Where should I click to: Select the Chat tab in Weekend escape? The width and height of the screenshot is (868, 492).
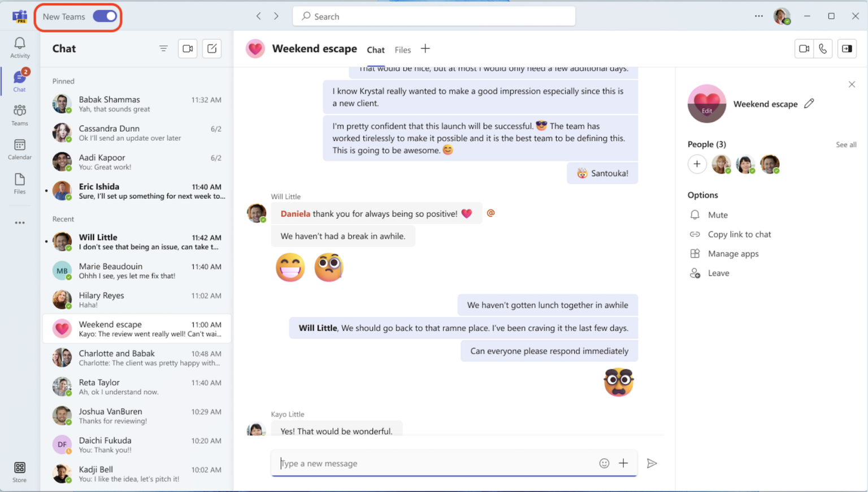(x=375, y=50)
